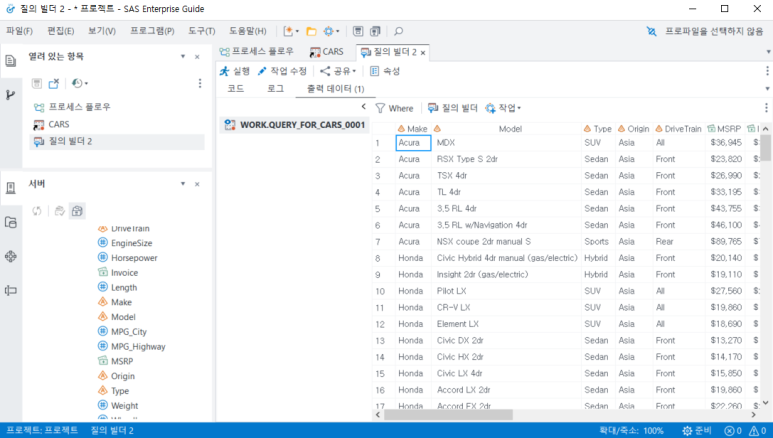Open the 공유 share dropdown

338,71
